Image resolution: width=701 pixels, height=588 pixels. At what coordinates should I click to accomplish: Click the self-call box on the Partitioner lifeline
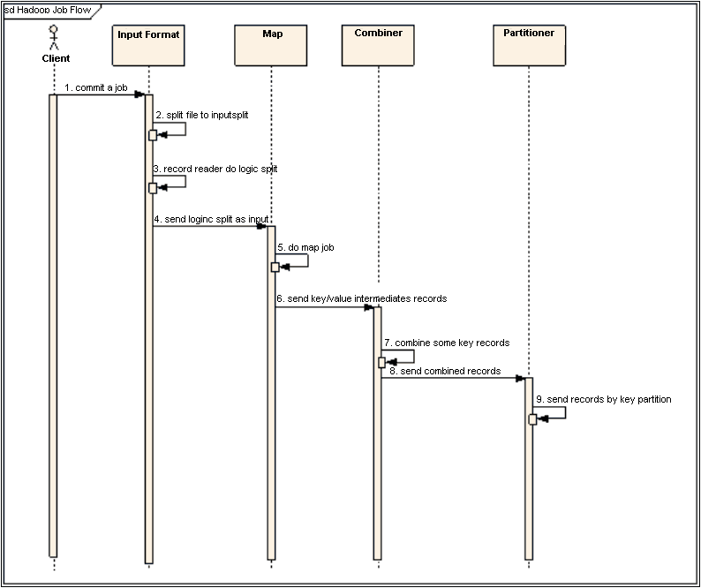[x=532, y=419]
